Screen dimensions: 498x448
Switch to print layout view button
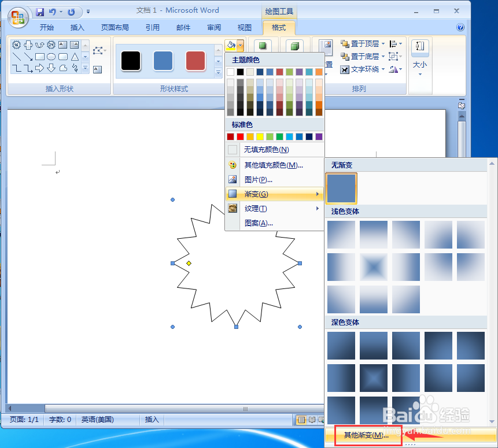click(x=301, y=420)
